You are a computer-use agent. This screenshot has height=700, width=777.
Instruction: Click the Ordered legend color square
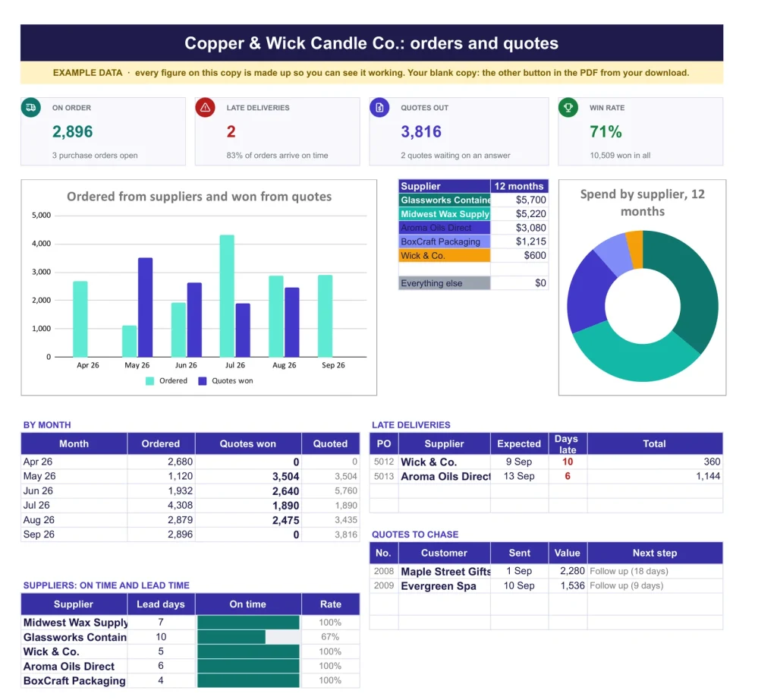coord(149,380)
